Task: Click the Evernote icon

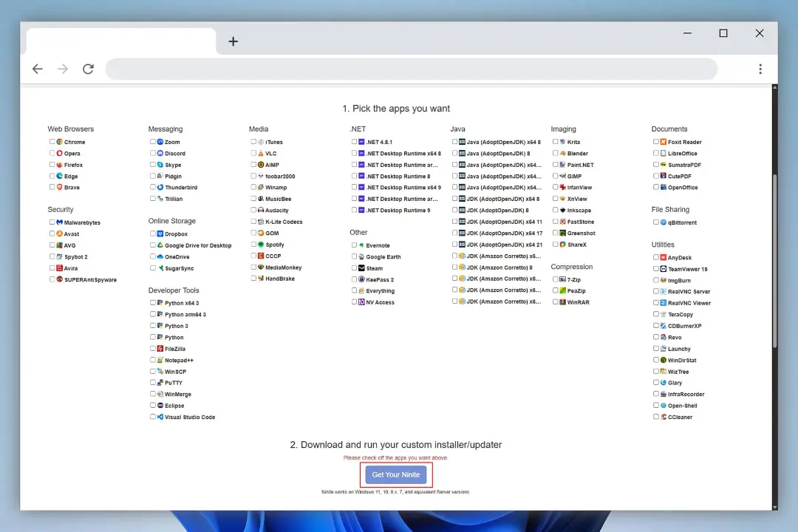Action: (x=362, y=245)
